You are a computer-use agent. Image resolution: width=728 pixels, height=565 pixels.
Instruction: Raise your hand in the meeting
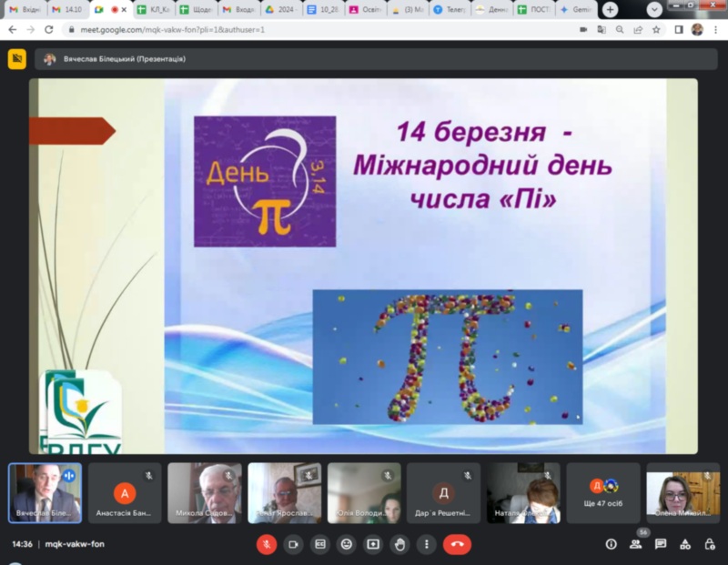coord(399,544)
